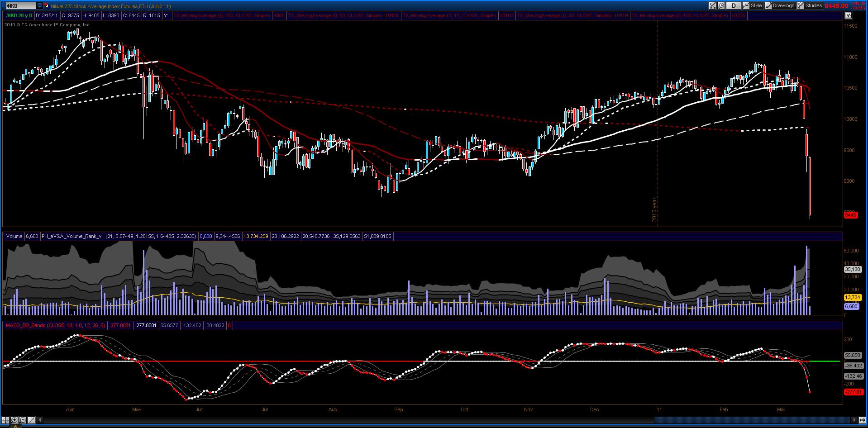
Task: Click the Drawings pencil icon
Action: [x=768, y=6]
